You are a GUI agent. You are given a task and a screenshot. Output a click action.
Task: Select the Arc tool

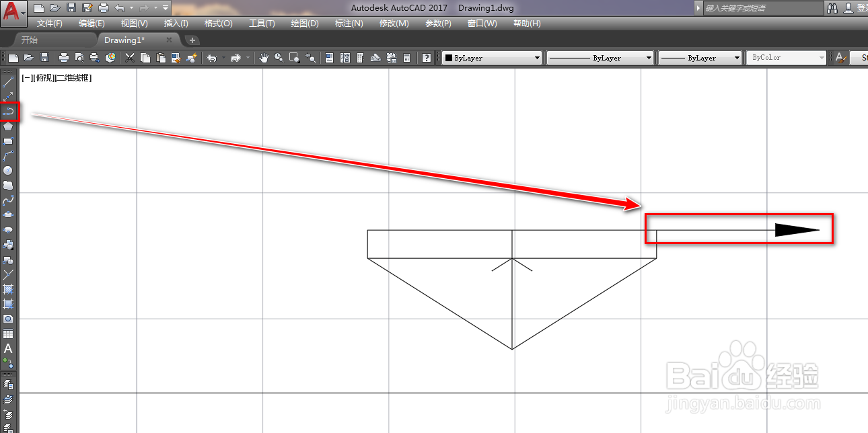coord(8,156)
